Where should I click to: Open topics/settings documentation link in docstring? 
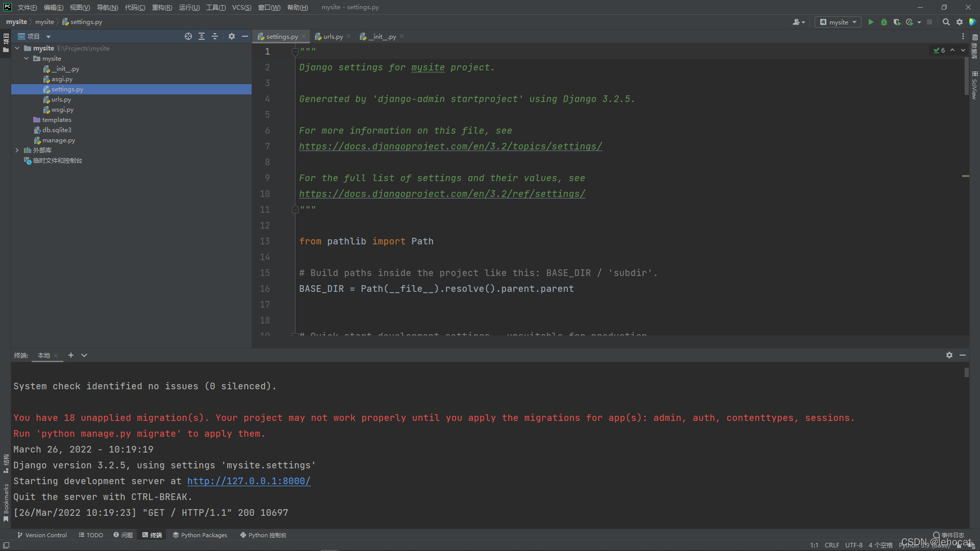(x=450, y=146)
